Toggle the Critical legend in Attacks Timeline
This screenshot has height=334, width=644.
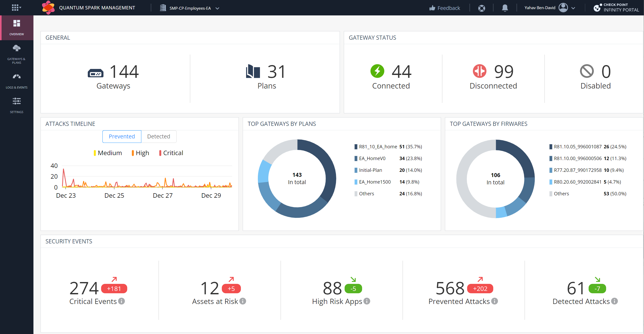point(171,153)
